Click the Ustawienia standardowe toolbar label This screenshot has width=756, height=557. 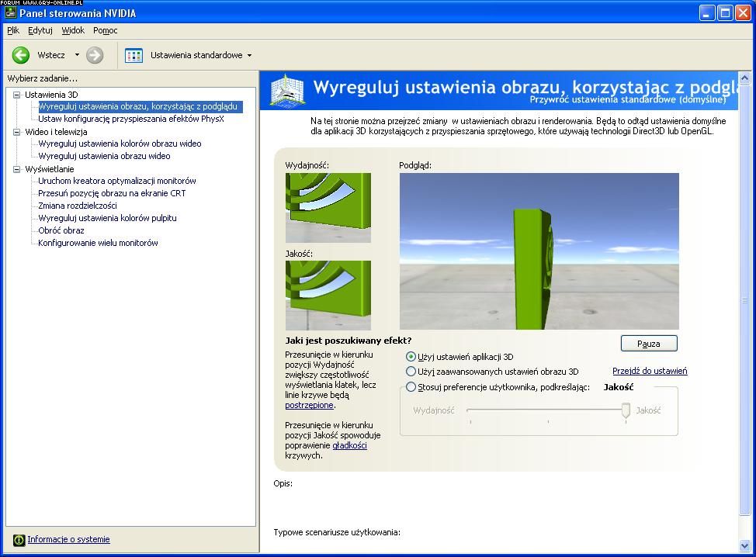(x=196, y=55)
